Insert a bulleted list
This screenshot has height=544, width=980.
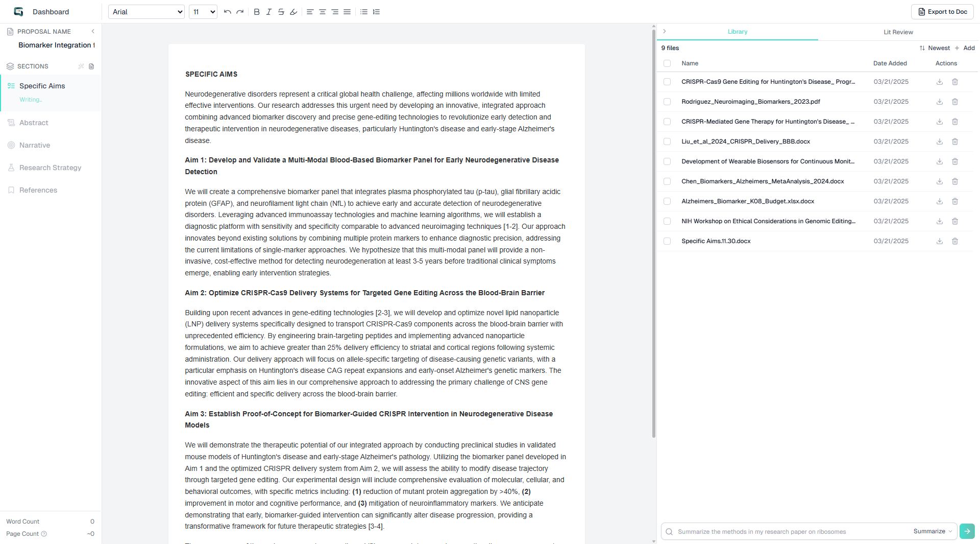[364, 12]
